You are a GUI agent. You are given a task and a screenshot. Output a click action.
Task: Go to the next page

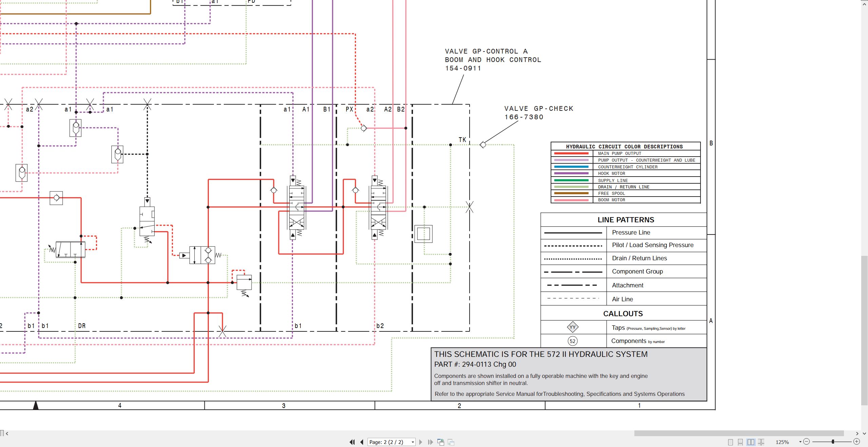(x=421, y=442)
